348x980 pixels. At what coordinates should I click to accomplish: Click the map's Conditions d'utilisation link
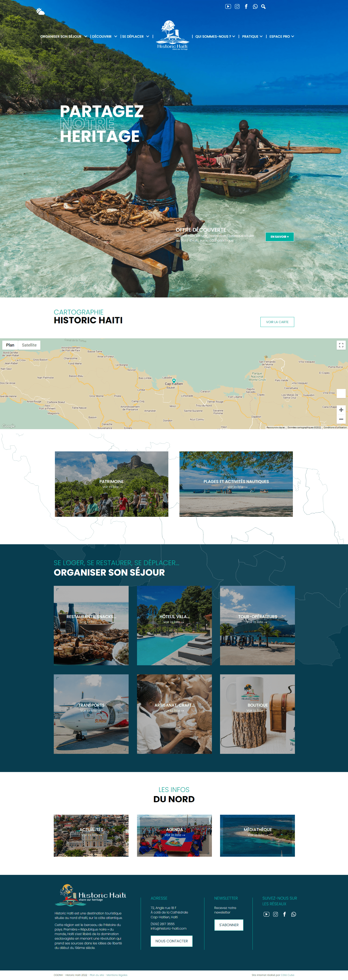tap(335, 427)
